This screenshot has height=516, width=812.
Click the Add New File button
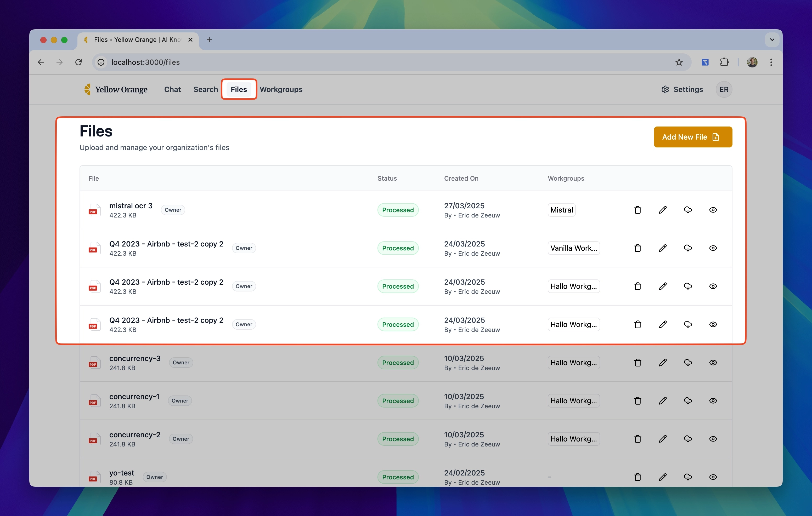pos(693,137)
